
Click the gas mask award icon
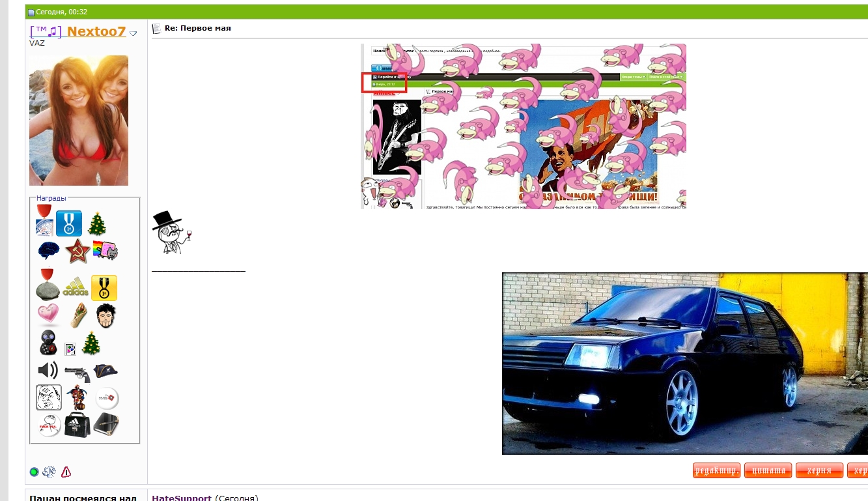click(x=48, y=343)
